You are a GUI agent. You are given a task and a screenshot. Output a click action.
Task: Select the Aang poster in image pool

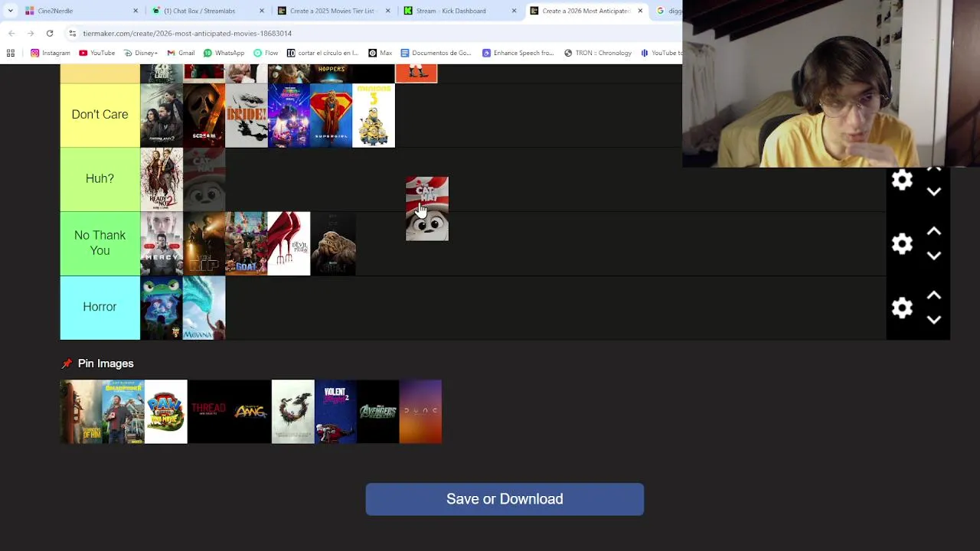coord(250,412)
